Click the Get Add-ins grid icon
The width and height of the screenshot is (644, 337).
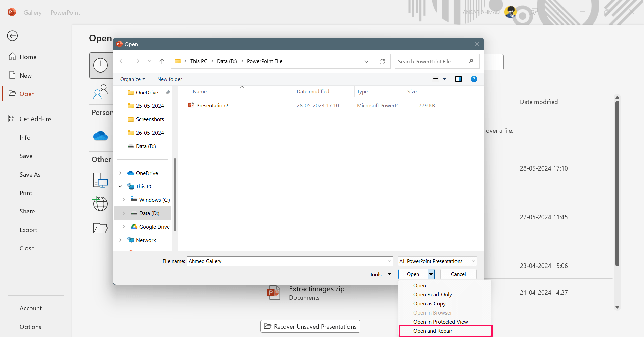coord(12,119)
